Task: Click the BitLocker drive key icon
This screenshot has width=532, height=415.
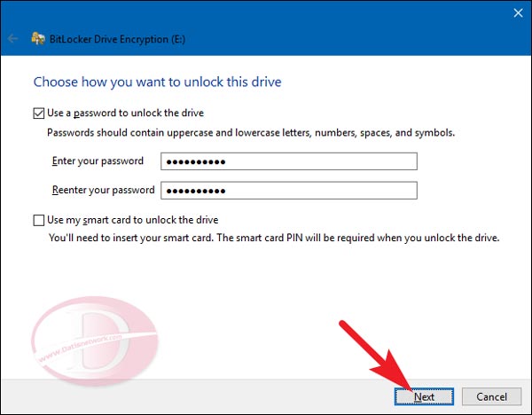Action: pyautogui.click(x=38, y=39)
